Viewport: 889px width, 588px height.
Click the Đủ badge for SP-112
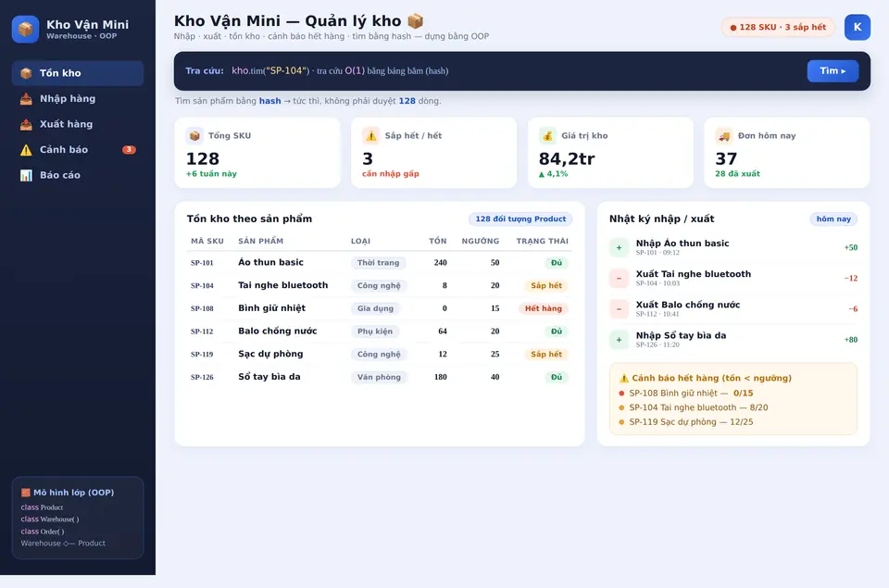click(557, 332)
